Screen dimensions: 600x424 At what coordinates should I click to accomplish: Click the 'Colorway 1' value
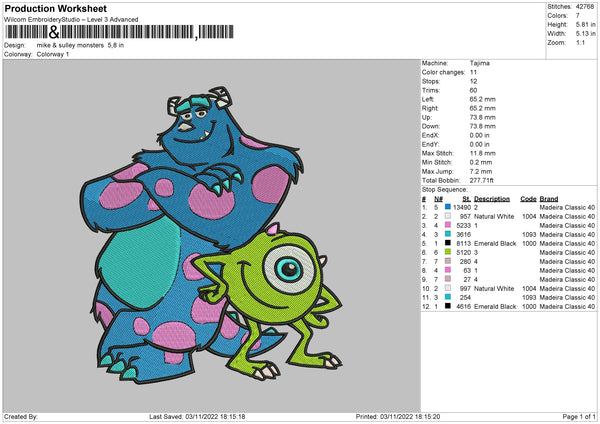click(x=53, y=54)
